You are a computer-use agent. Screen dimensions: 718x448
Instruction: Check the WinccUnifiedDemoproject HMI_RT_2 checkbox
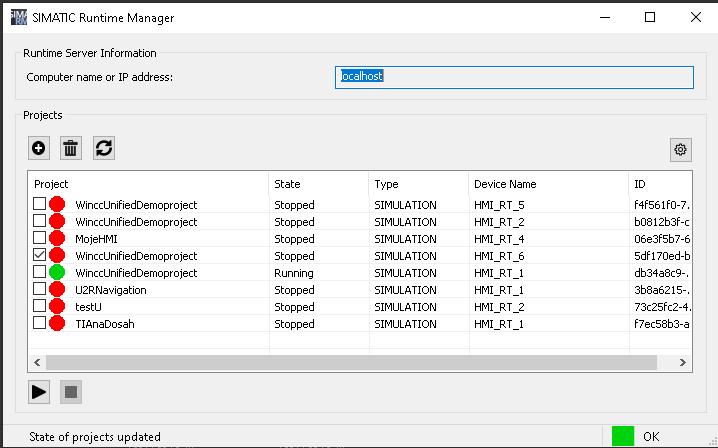[40, 220]
